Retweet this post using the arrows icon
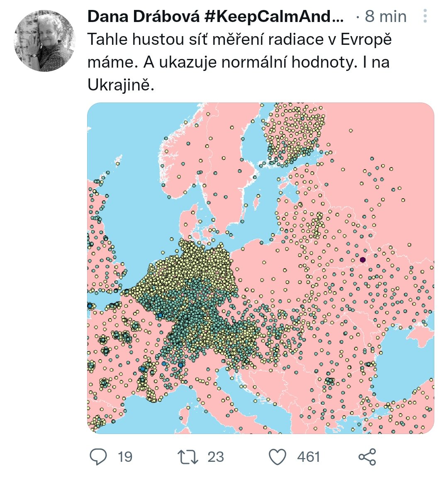Screen dimensions: 448x478 coord(188,457)
